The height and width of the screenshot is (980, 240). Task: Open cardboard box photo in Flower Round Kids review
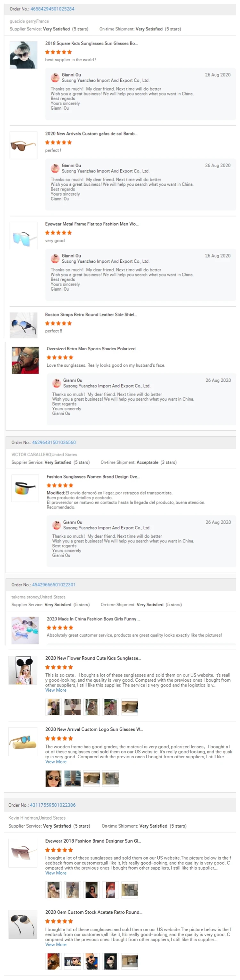tap(130, 707)
